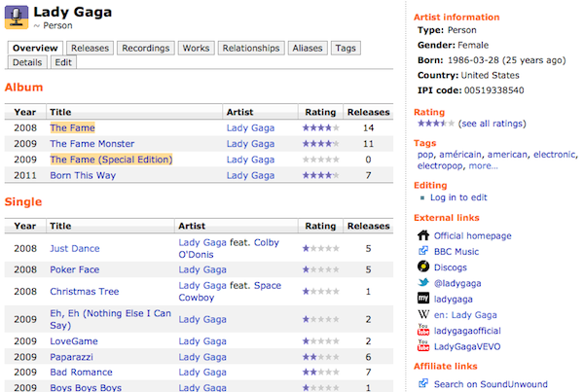Click the artist microphone icon beside Lady Gaga
Viewport: 584px width, 392px height.
pos(17,18)
